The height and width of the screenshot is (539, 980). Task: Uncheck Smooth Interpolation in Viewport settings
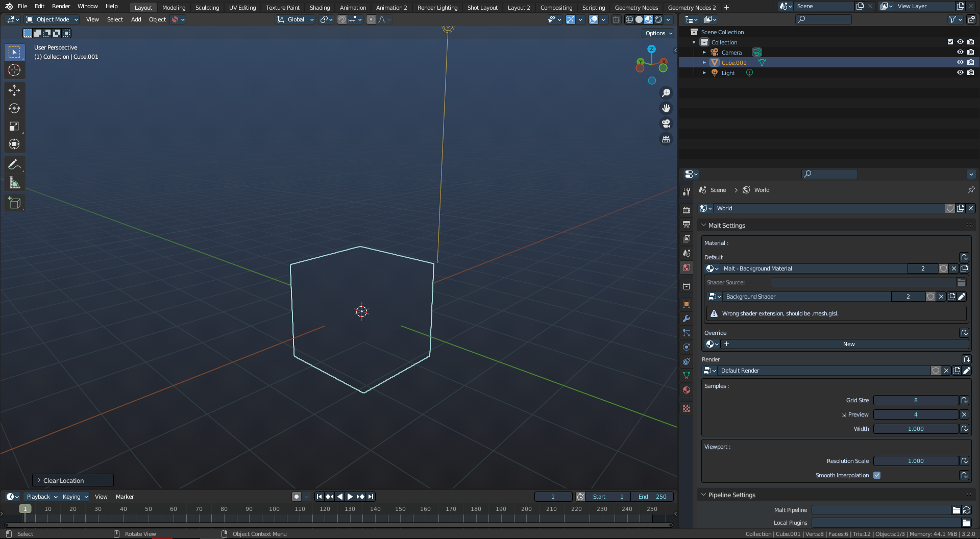(877, 475)
